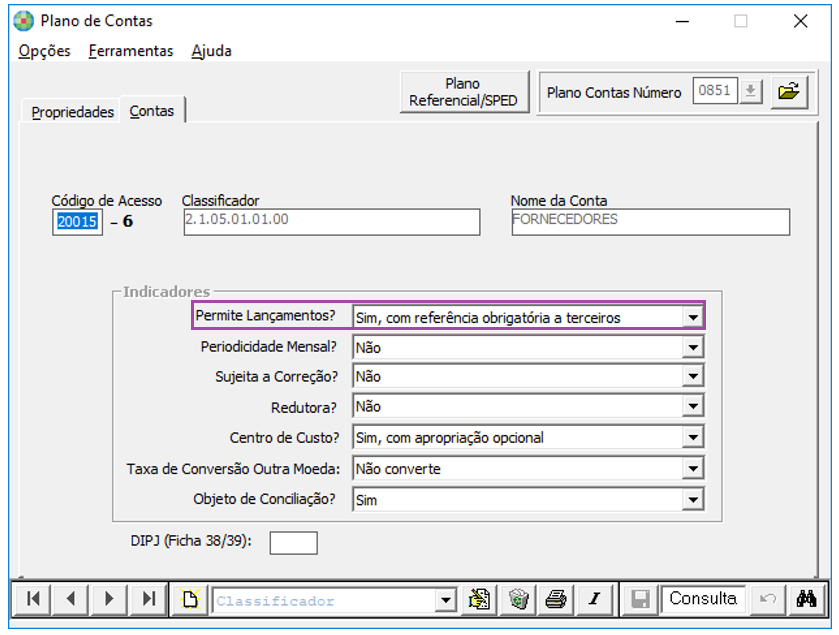Viewport: 839px width, 635px height.
Task: Click the Plano Referencial/SPED button
Action: tap(463, 92)
